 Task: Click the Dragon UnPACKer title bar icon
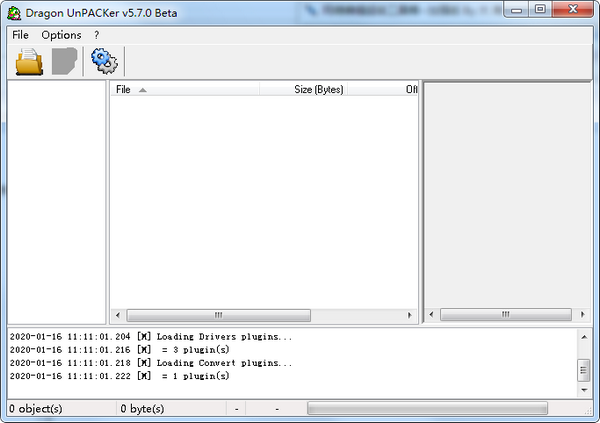click(x=14, y=13)
